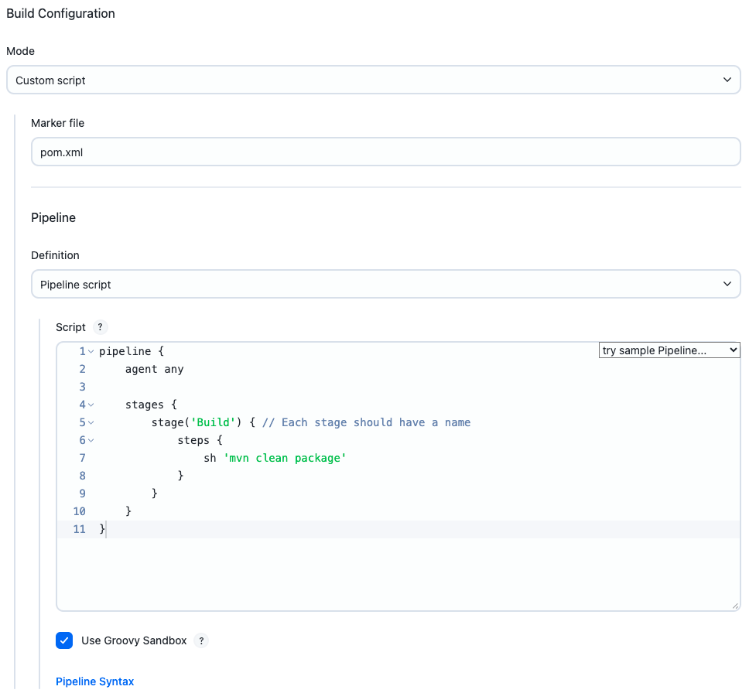Open the try sample Pipeline dropdown
The width and height of the screenshot is (749, 700).
pyautogui.click(x=669, y=350)
